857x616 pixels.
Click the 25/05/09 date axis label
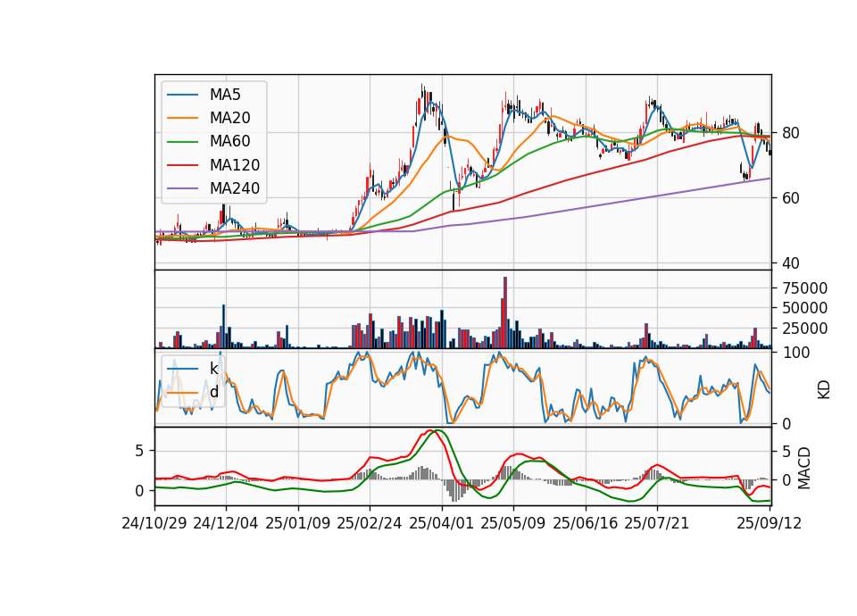click(x=513, y=523)
